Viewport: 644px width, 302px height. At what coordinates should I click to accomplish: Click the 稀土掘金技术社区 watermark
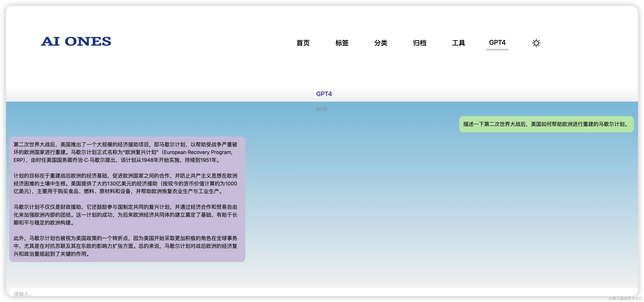[x=625, y=298]
